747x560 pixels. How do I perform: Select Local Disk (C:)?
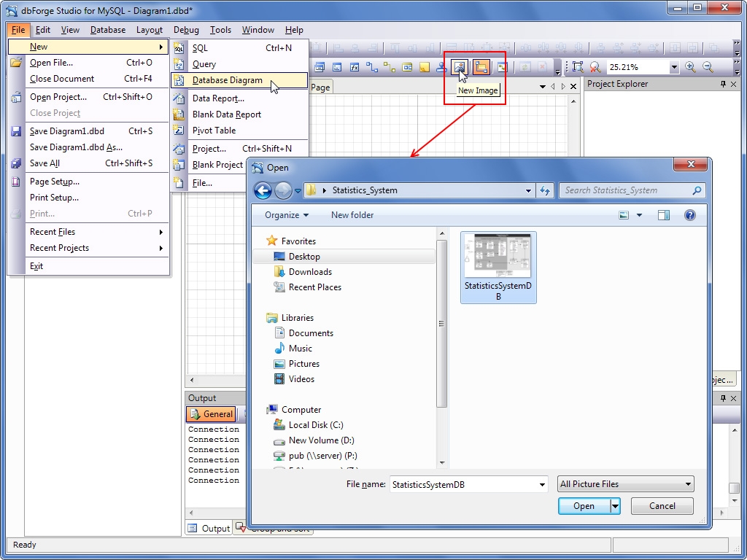[316, 425]
